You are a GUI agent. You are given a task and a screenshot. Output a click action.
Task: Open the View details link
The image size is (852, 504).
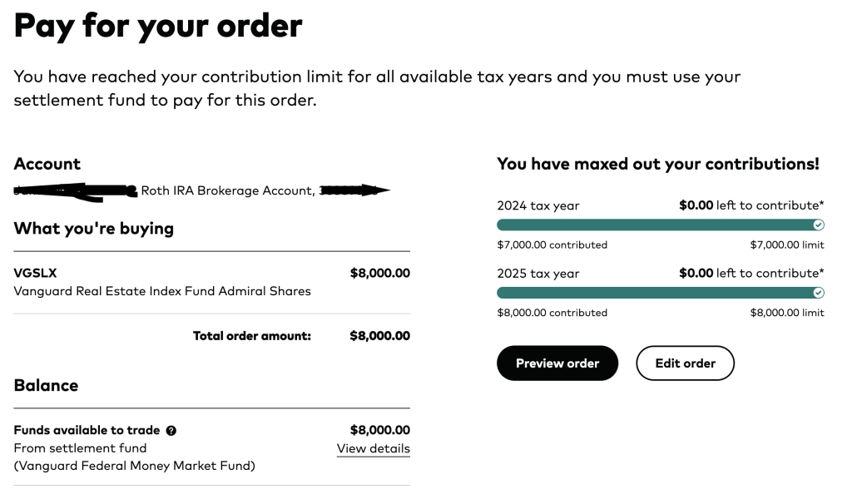click(373, 448)
